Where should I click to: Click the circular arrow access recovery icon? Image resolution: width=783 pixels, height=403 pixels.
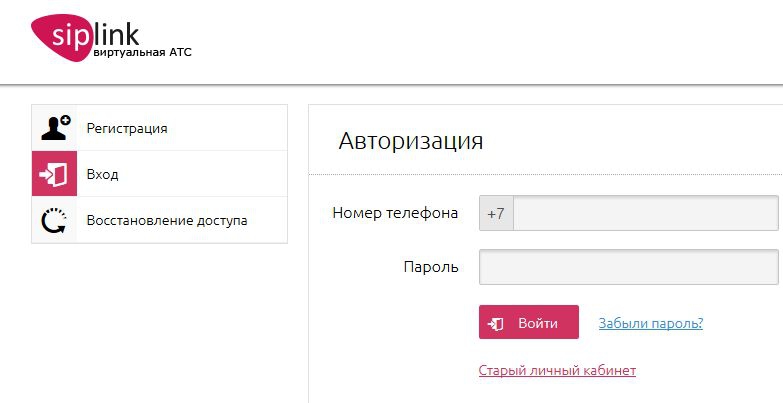[x=55, y=220]
